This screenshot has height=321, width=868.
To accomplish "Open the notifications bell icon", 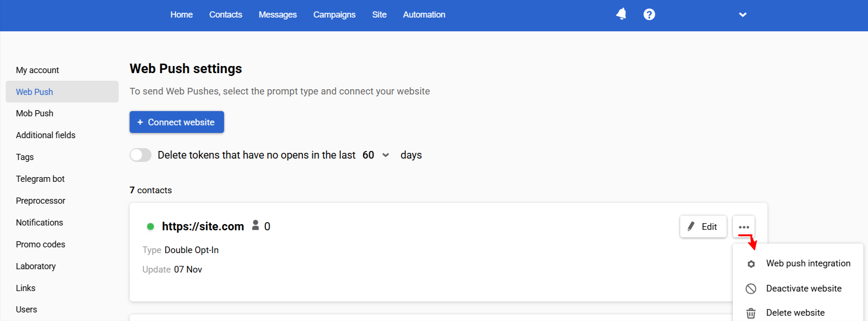I will tap(621, 14).
